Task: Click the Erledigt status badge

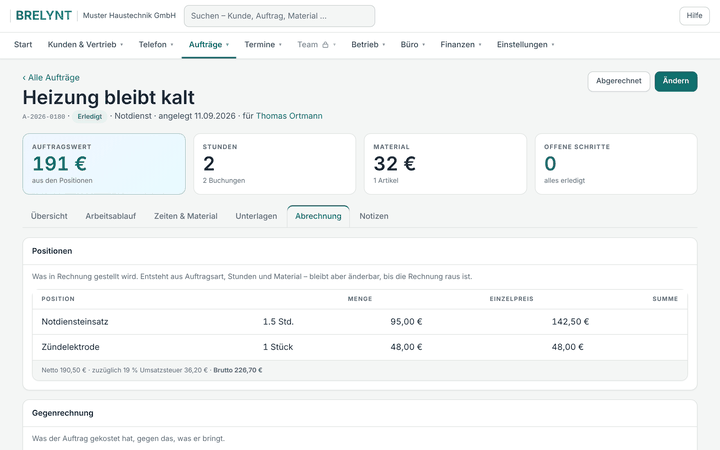Action: coord(90,117)
